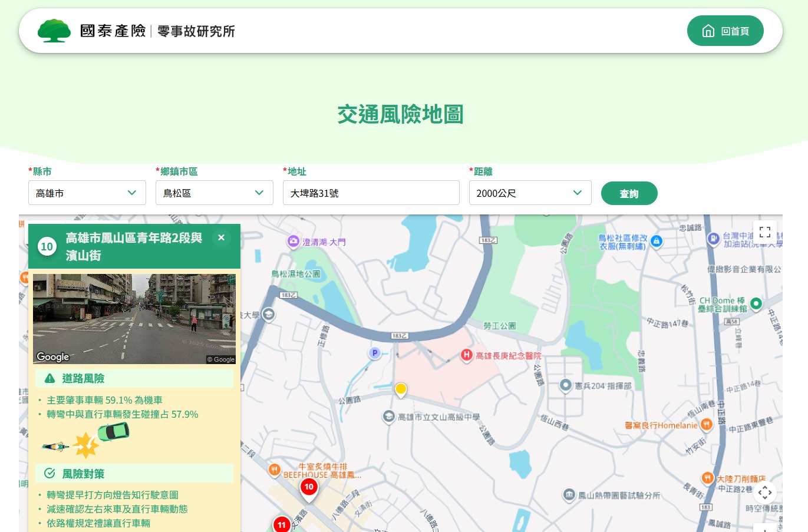
Task: Select red risk marker number 11
Action: tap(282, 524)
